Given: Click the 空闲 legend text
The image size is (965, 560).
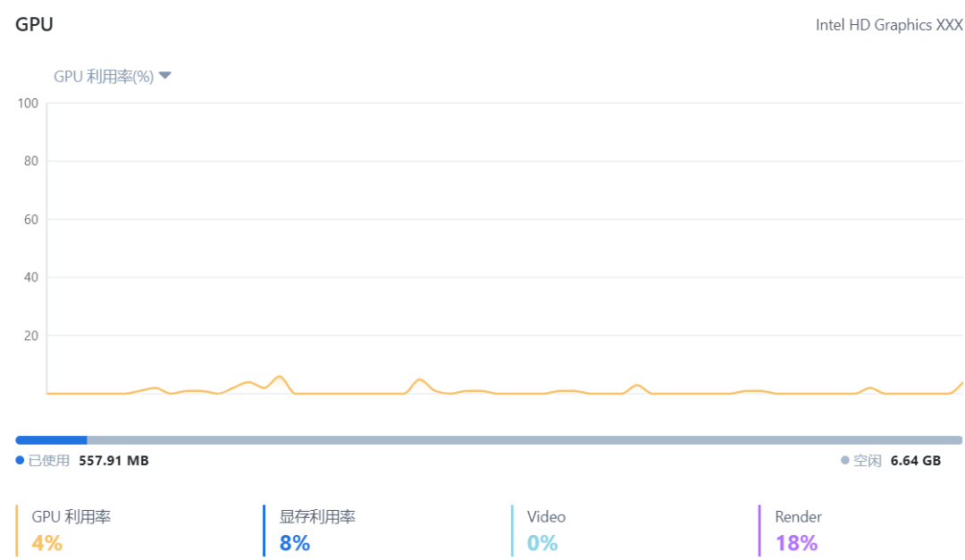Looking at the screenshot, I should tap(868, 461).
